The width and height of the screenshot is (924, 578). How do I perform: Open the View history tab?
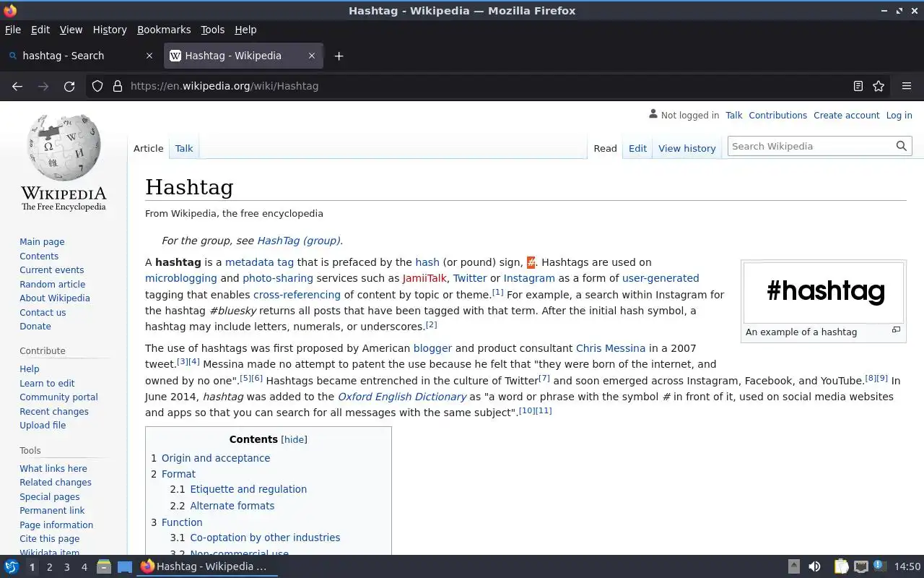point(687,148)
